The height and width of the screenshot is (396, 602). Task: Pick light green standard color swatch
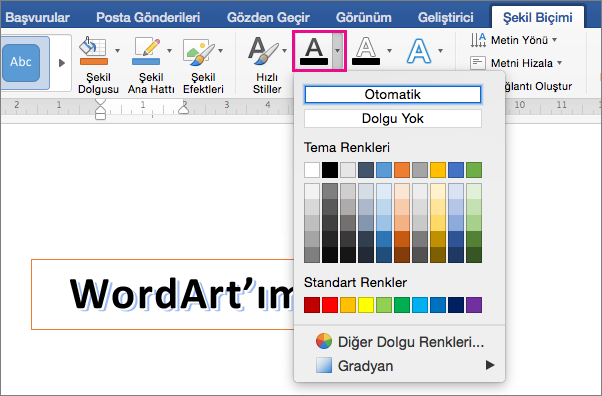tap(384, 305)
